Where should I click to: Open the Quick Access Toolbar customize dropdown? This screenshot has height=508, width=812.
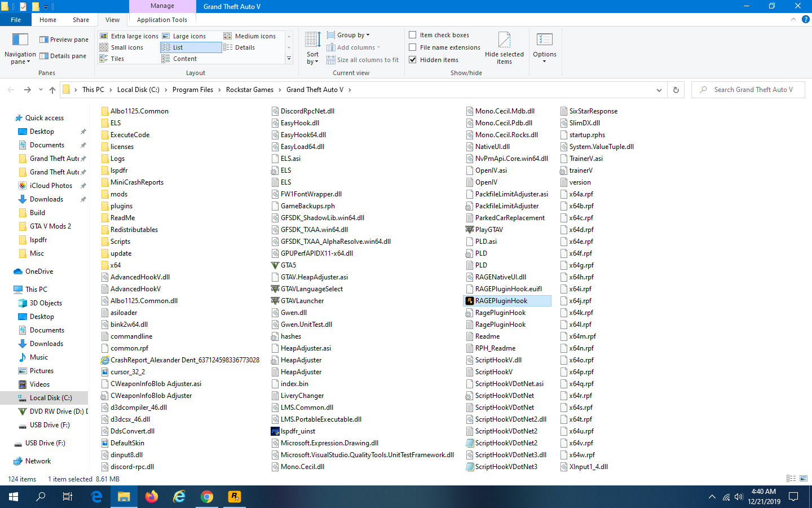click(x=46, y=7)
